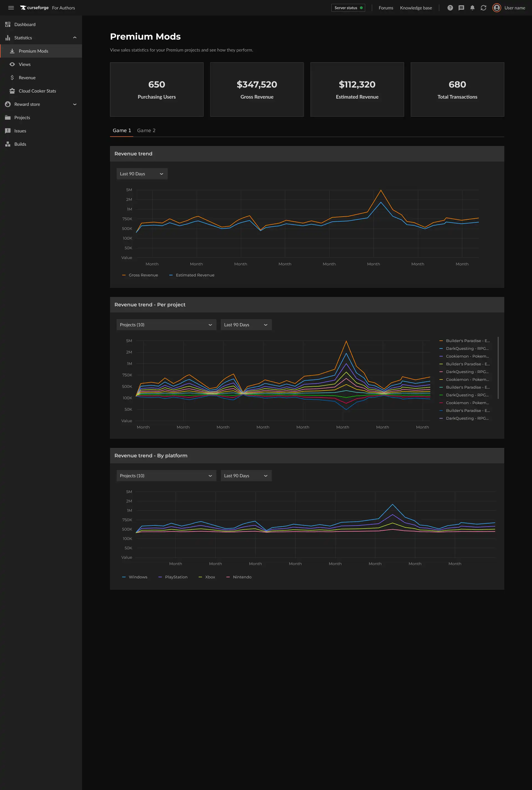This screenshot has height=790, width=532.
Task: Open Revenue trend Last 90 Days dropdown
Action: coord(142,174)
